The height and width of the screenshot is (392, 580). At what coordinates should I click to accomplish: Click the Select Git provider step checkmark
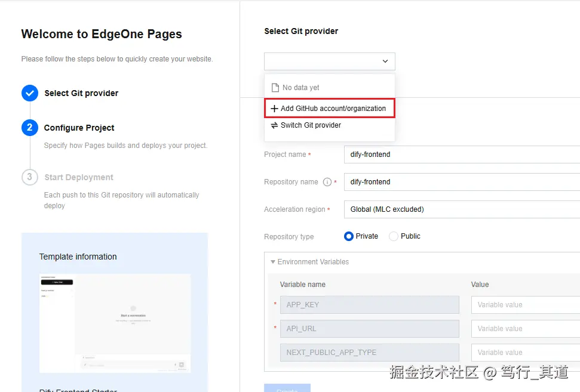click(30, 93)
